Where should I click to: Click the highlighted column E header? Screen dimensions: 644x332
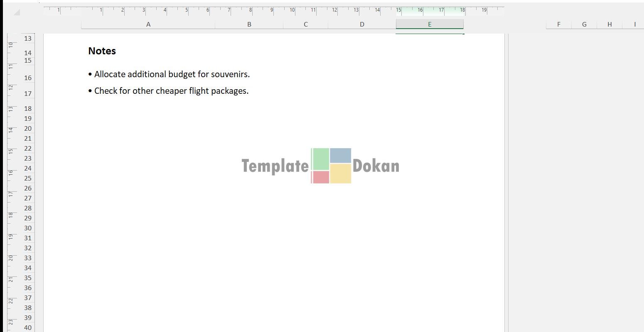pos(429,24)
